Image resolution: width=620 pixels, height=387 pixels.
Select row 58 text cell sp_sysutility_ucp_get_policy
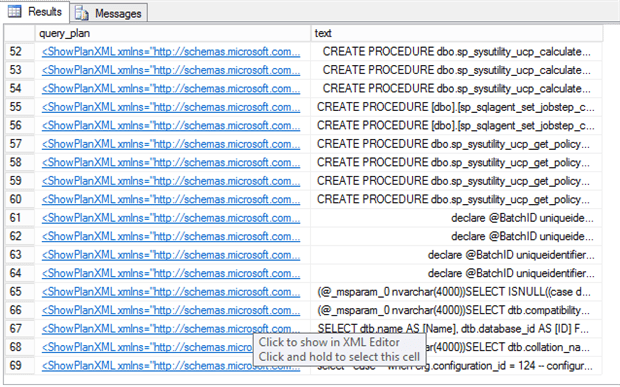pos(457,162)
